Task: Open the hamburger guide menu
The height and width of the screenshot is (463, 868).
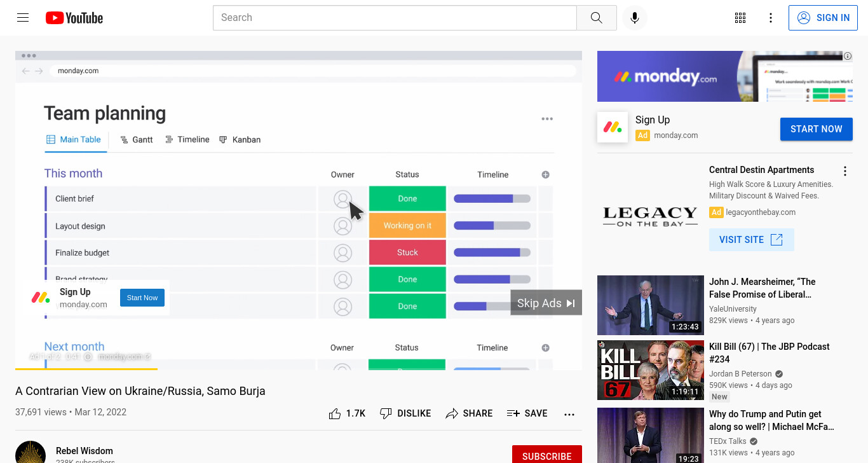Action: pos(23,18)
